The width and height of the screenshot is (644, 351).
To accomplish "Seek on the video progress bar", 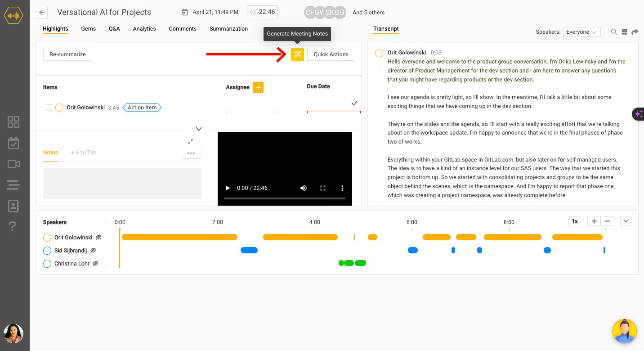I will pyautogui.click(x=285, y=198).
